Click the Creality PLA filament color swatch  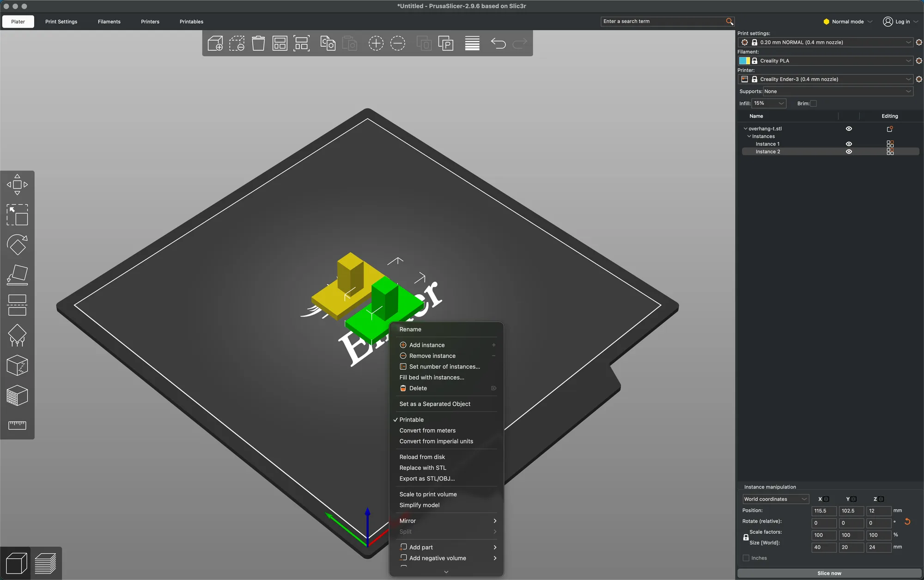(744, 61)
